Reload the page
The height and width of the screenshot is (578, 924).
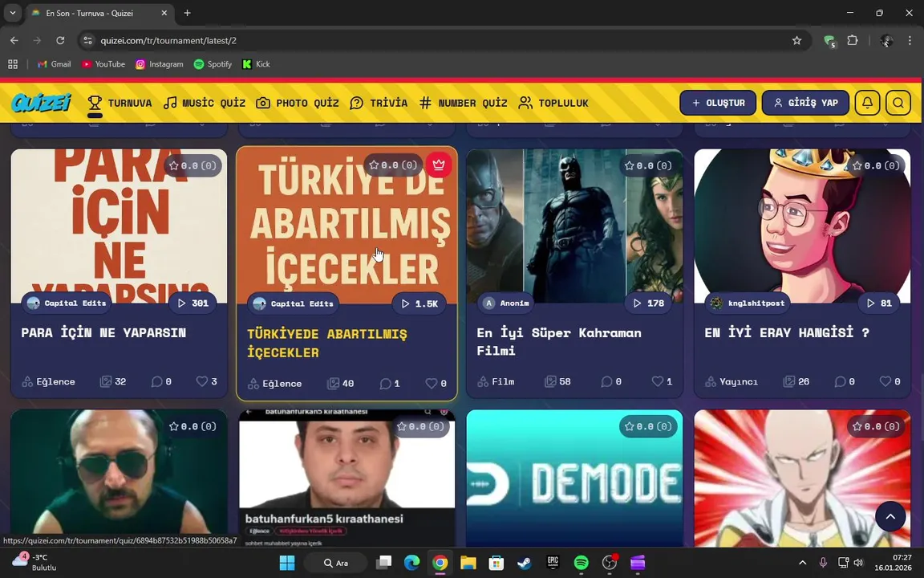pyautogui.click(x=60, y=41)
